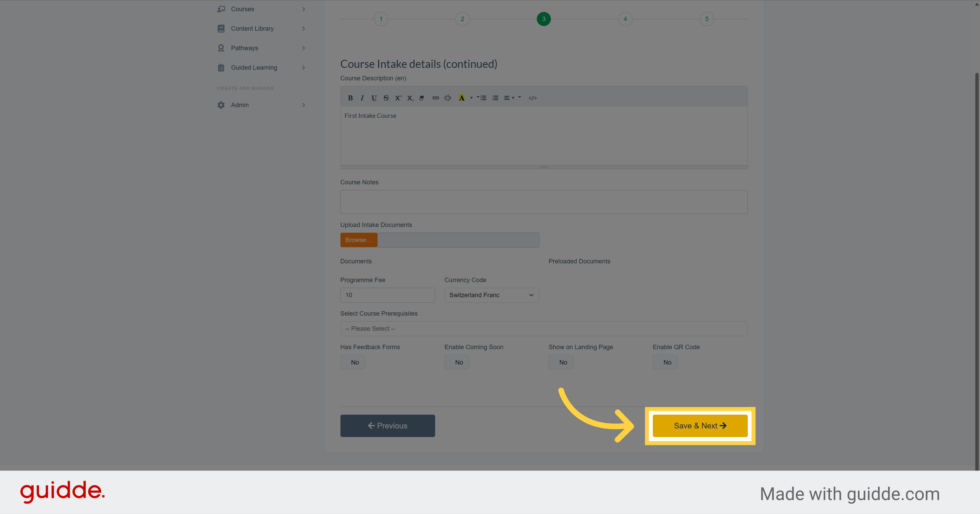
Task: Toggle Enable QR Code switch
Action: coord(665,362)
